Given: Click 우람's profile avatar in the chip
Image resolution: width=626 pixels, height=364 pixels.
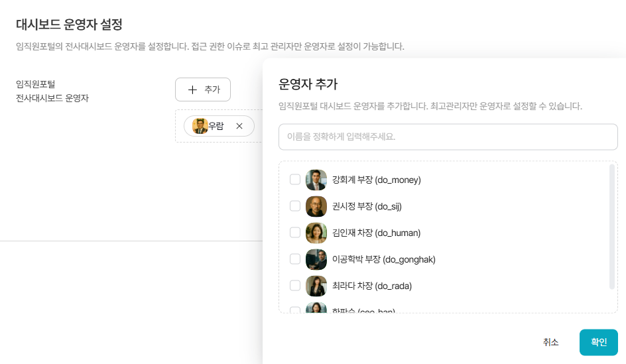Looking at the screenshot, I should click(200, 126).
